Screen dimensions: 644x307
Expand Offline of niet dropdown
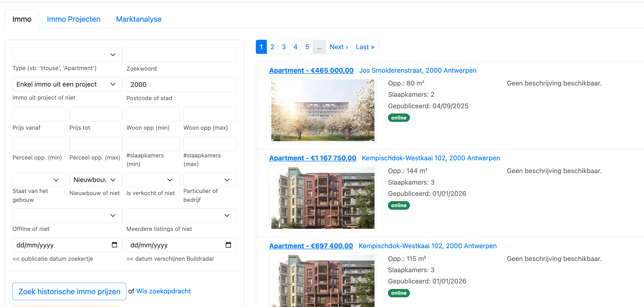click(x=67, y=215)
